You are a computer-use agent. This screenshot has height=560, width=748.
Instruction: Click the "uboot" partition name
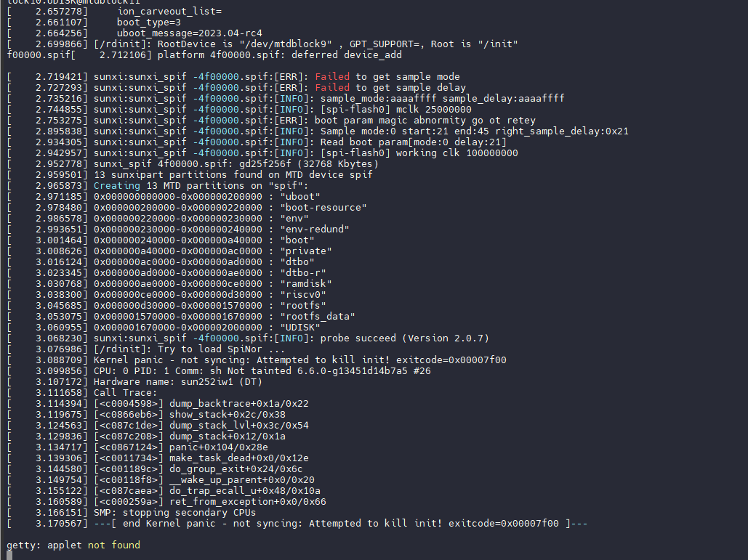coord(300,196)
